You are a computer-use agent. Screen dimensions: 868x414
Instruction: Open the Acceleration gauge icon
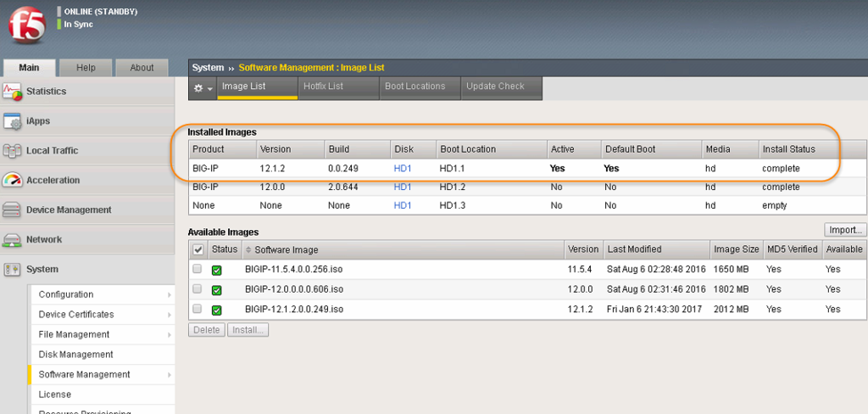(x=12, y=180)
